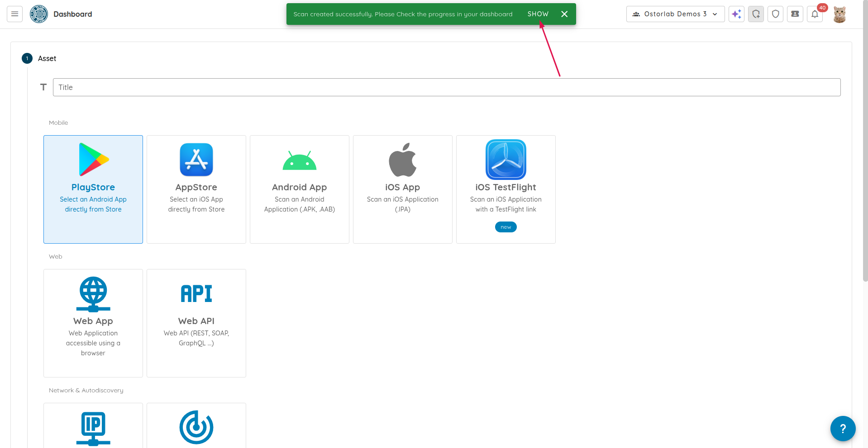868x448 pixels.
Task: Open the AI sparkle assistant icon
Action: tap(736, 14)
